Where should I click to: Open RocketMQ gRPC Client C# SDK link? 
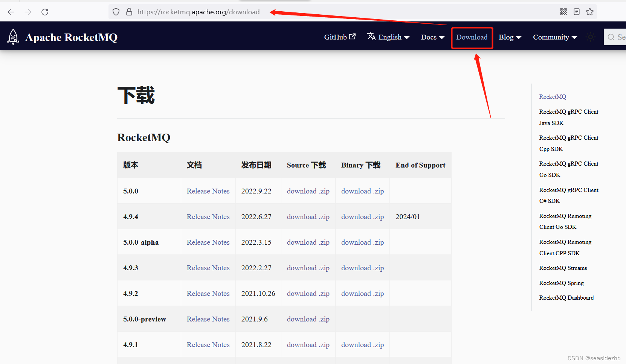click(x=569, y=195)
